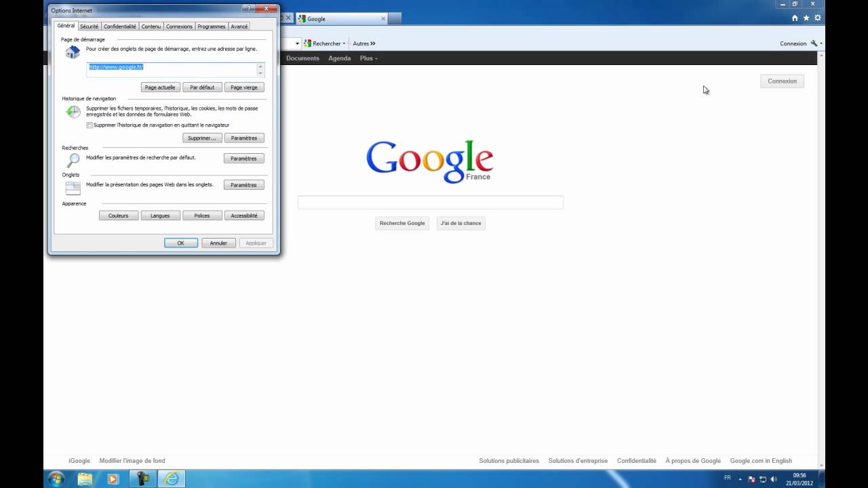This screenshot has height=488, width=868.
Task: Click the Google icon beside Rechercher
Action: [307, 43]
